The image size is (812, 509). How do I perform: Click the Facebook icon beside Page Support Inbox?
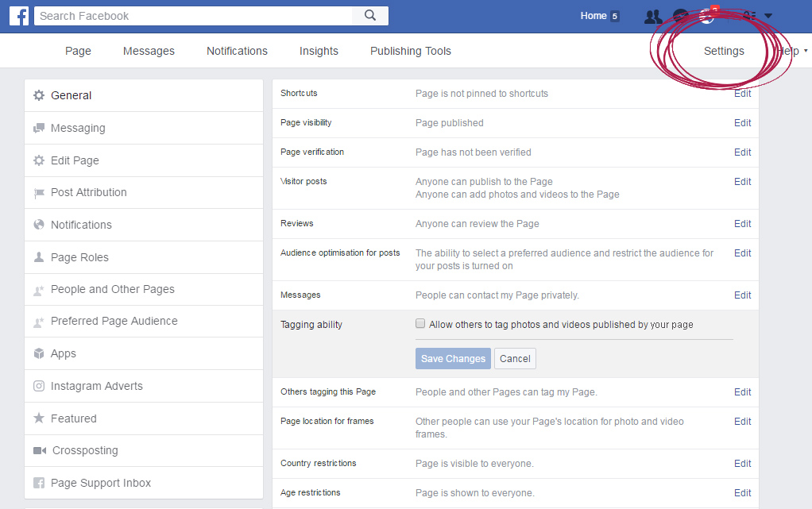(39, 483)
